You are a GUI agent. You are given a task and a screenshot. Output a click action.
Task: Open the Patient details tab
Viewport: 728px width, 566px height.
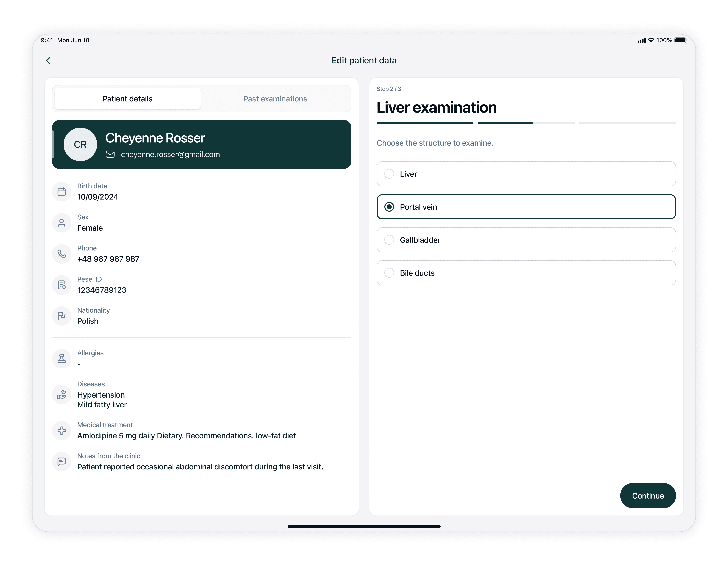coord(127,99)
